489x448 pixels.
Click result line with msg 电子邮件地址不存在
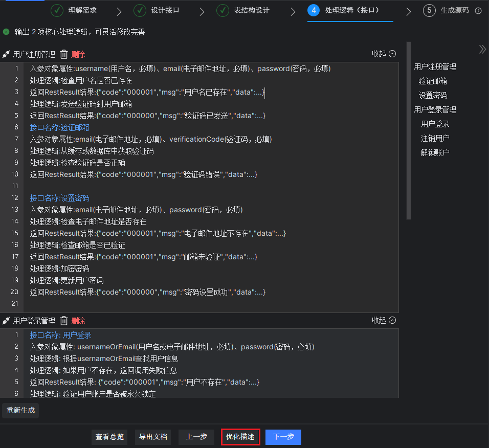(x=158, y=233)
